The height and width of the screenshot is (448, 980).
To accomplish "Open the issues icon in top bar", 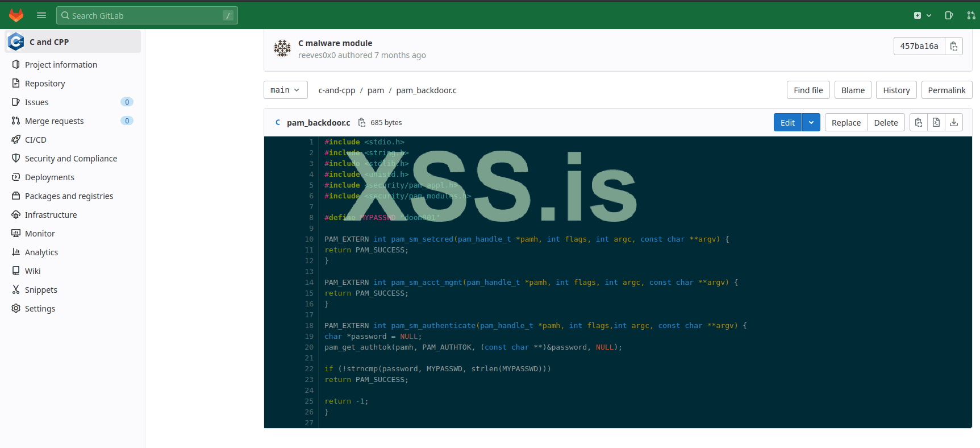I will tap(949, 15).
